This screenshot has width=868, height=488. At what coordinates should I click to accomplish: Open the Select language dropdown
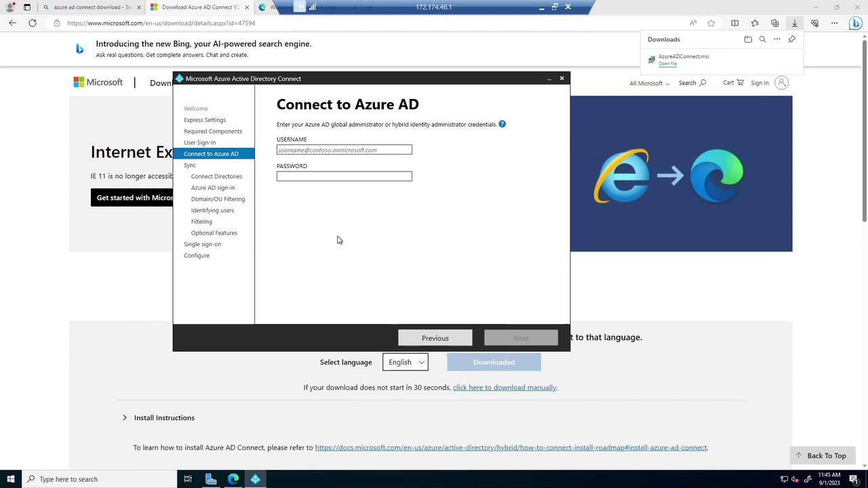(406, 362)
